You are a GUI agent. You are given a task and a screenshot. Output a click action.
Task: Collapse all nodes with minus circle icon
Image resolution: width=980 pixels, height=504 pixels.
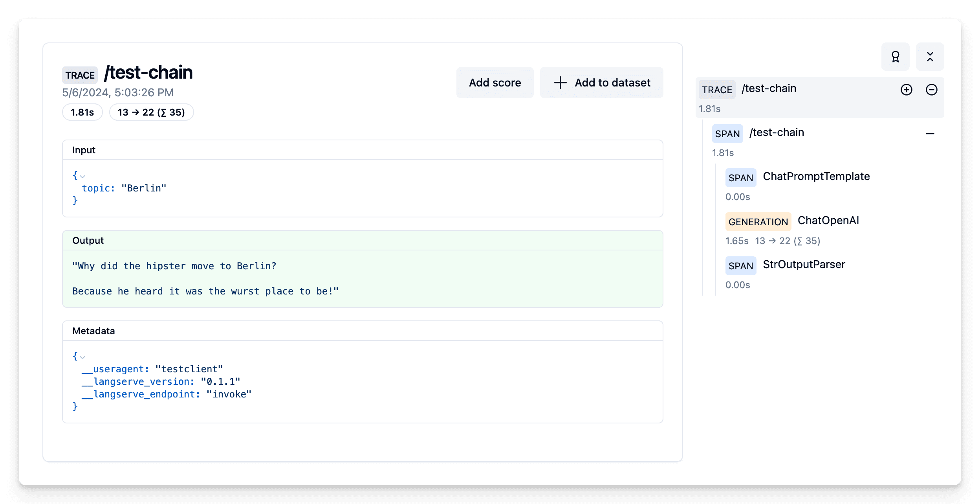[931, 90]
